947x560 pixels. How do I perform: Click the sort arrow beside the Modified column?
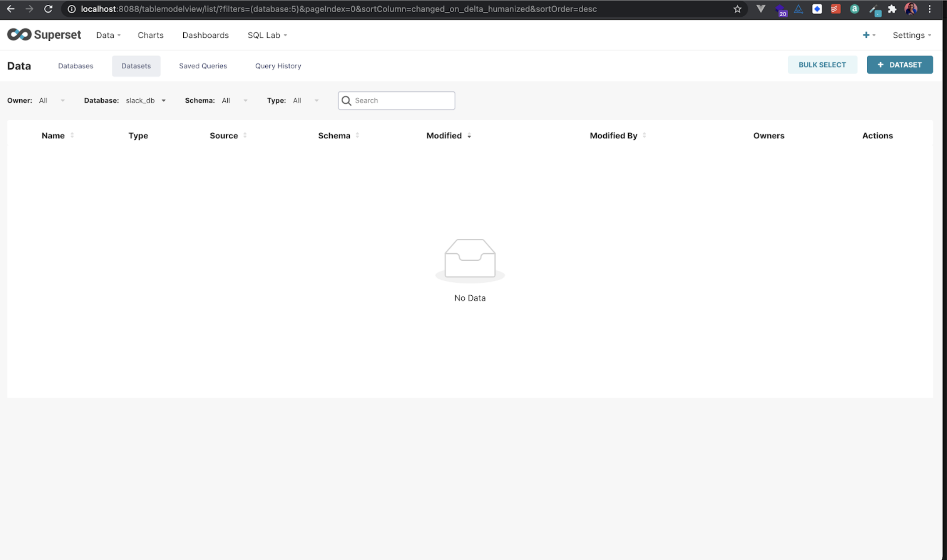(x=469, y=136)
